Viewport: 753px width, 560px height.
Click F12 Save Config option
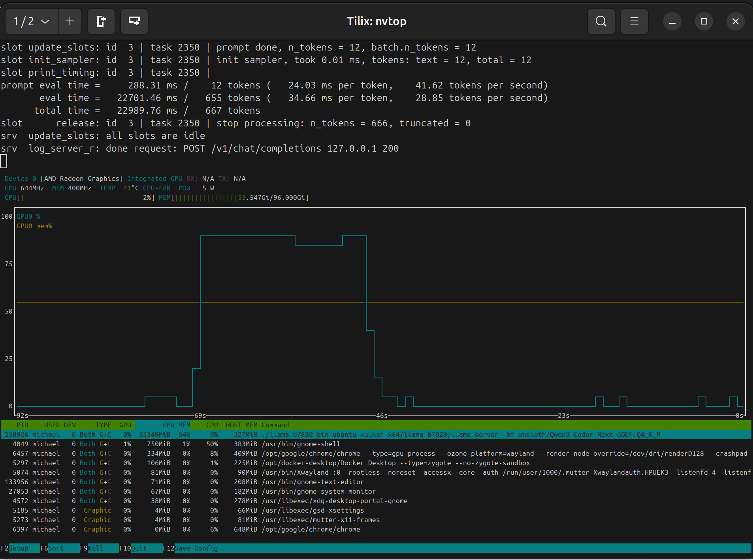[196, 548]
